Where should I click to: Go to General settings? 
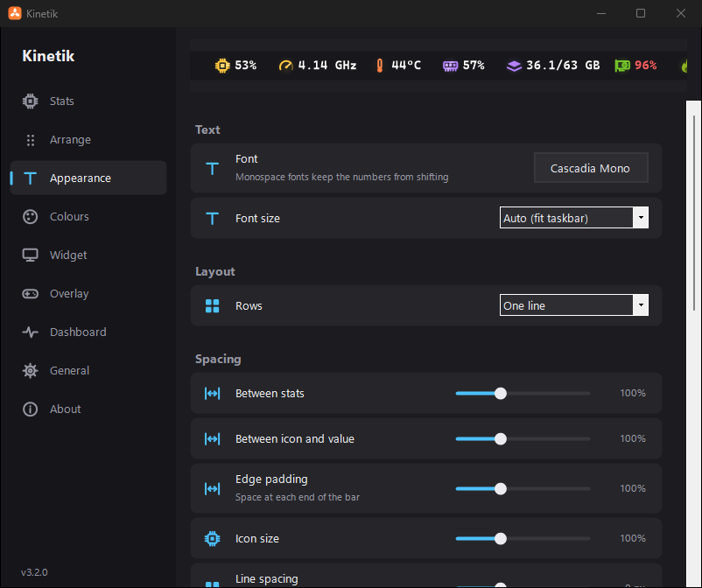[88, 370]
